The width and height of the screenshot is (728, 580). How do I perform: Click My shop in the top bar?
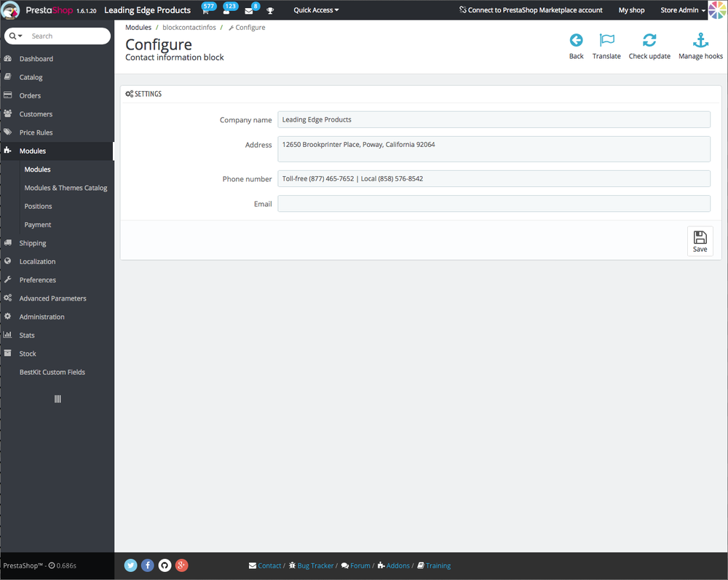pyautogui.click(x=631, y=10)
